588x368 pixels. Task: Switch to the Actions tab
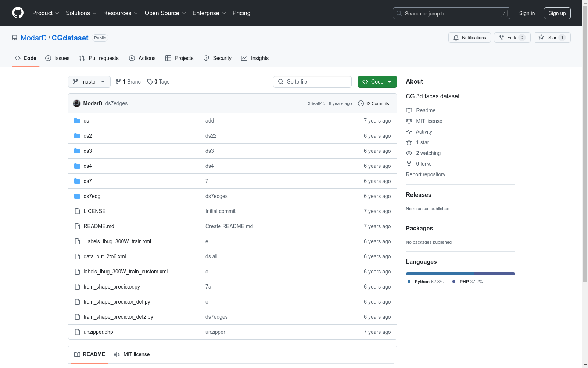click(142, 58)
